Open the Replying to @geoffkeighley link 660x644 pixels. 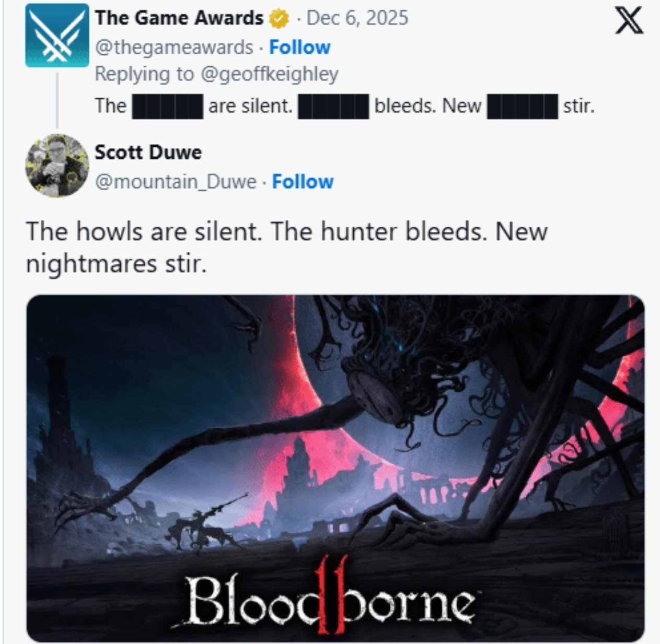216,74
